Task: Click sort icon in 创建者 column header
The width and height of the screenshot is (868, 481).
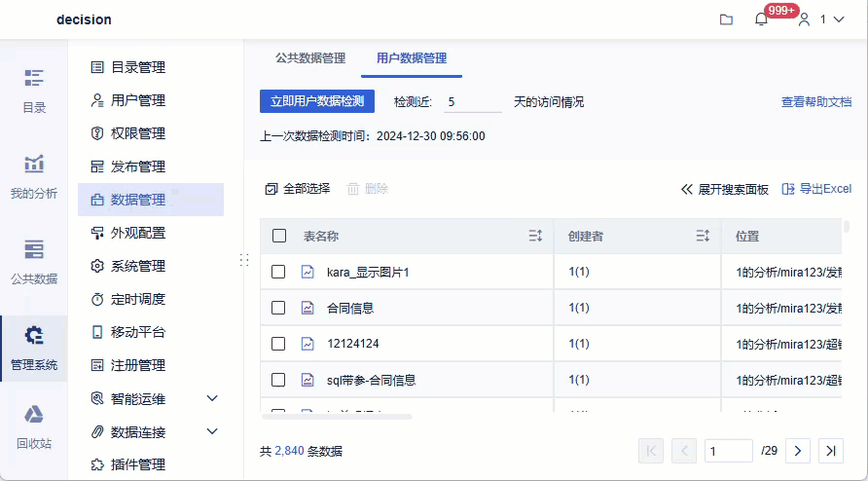Action: click(703, 236)
